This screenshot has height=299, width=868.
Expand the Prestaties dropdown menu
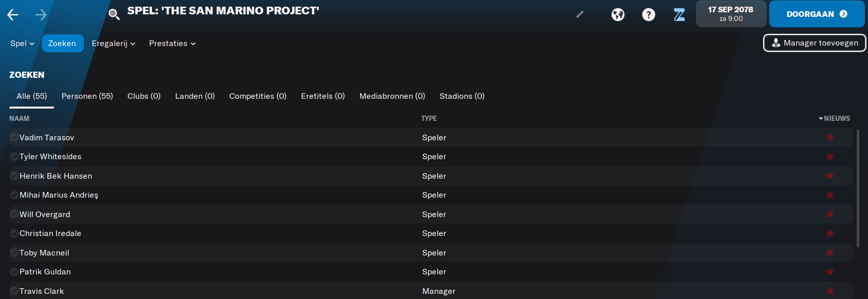[x=172, y=44]
